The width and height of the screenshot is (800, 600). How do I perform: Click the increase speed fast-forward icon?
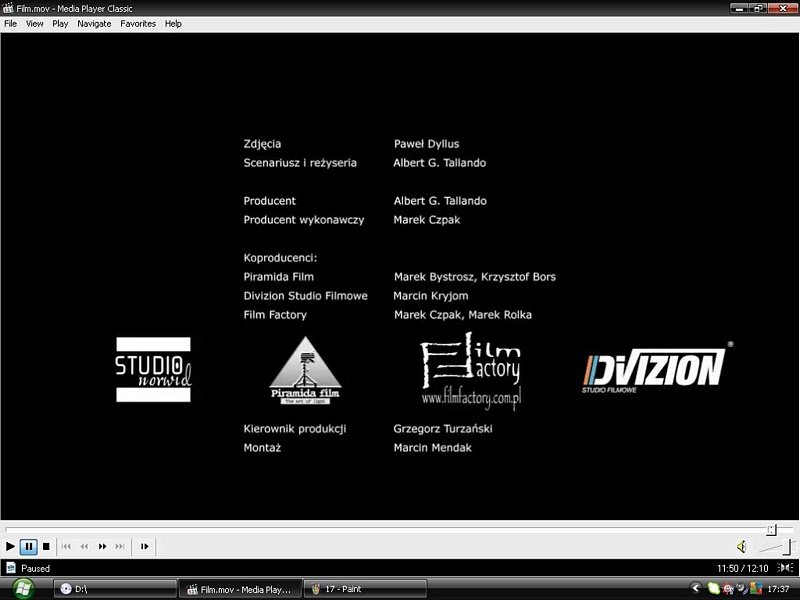[x=102, y=546]
